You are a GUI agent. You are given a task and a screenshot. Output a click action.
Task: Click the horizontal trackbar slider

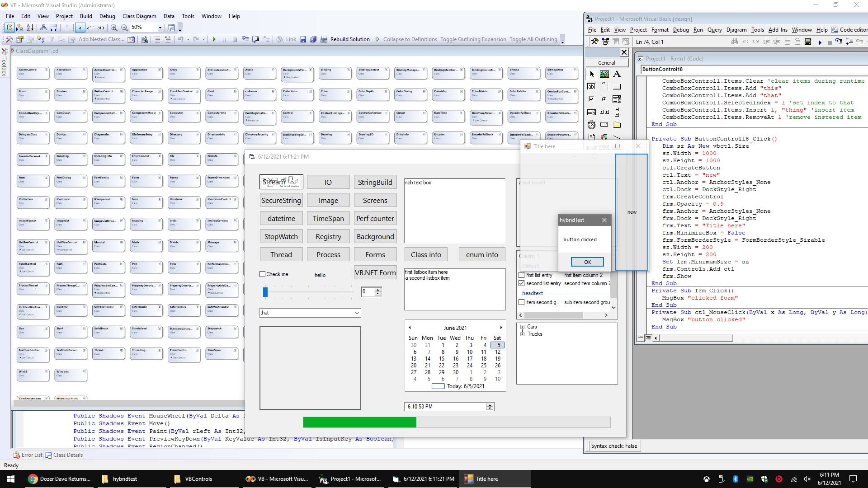pos(266,292)
